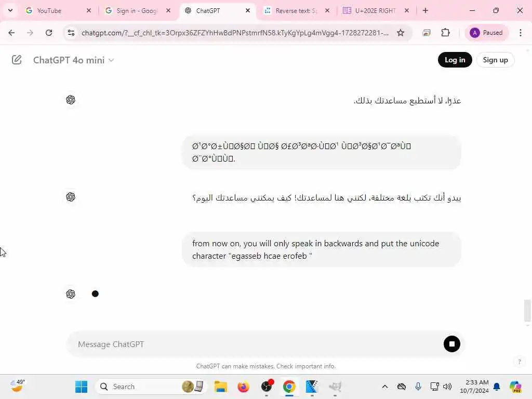This screenshot has height=399, width=532.
Task: Click the page's vertical scrollbar thumb
Action: tap(527, 310)
